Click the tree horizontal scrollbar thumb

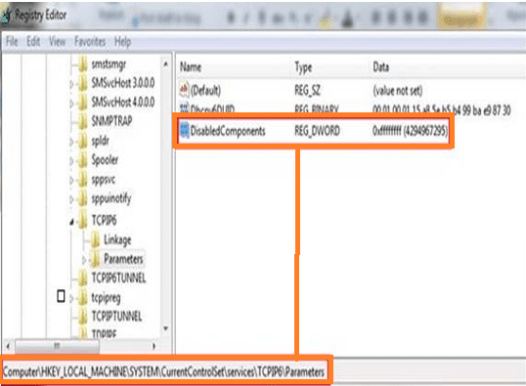[x=57, y=346]
